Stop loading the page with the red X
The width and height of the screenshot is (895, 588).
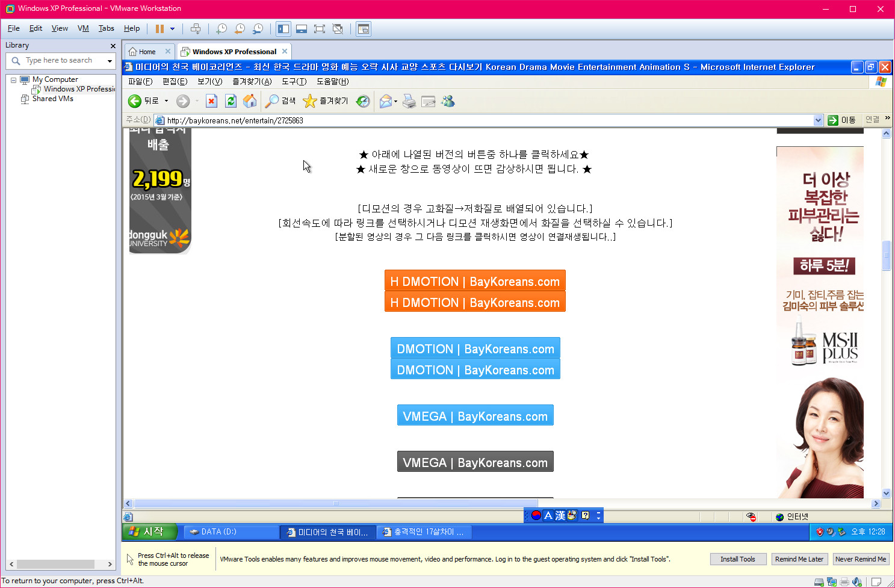211,101
